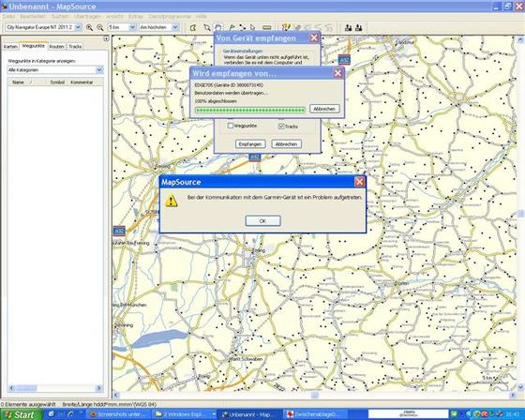Click the left panel horizontal scrollbar thumb
Screen dimensions: 525x420
(26, 388)
